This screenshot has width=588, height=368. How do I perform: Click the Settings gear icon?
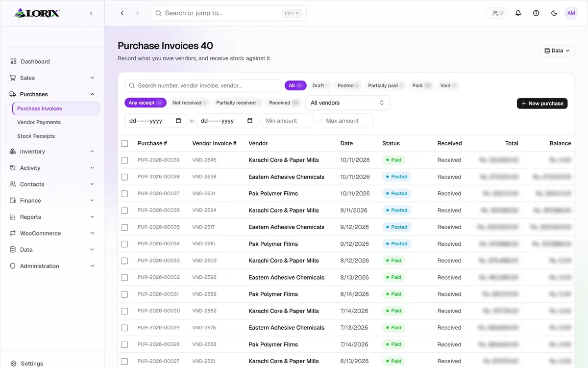point(14,364)
